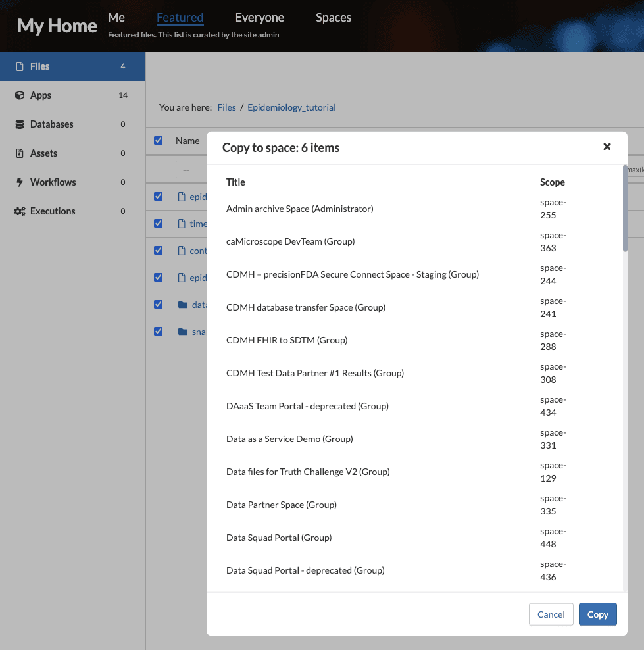Click the Apps cube icon
Screen dimensions: 644x650
[20, 95]
